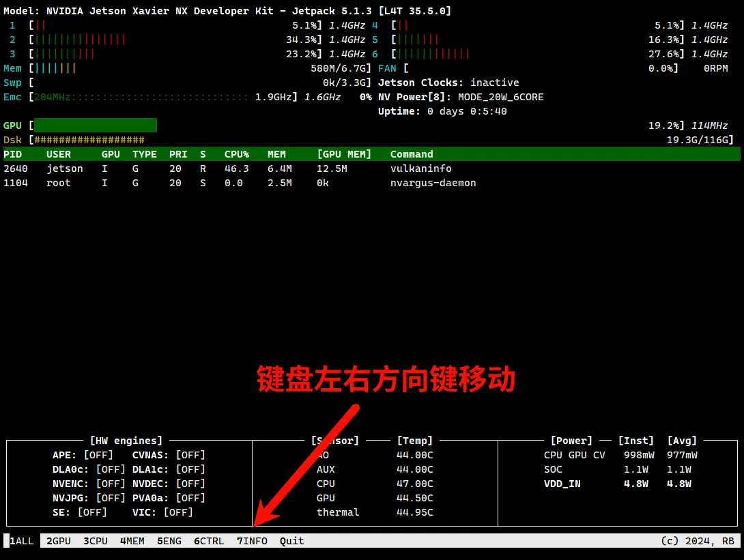Open the 2GPU tab
Screen dimensions: 744x560
[59, 541]
